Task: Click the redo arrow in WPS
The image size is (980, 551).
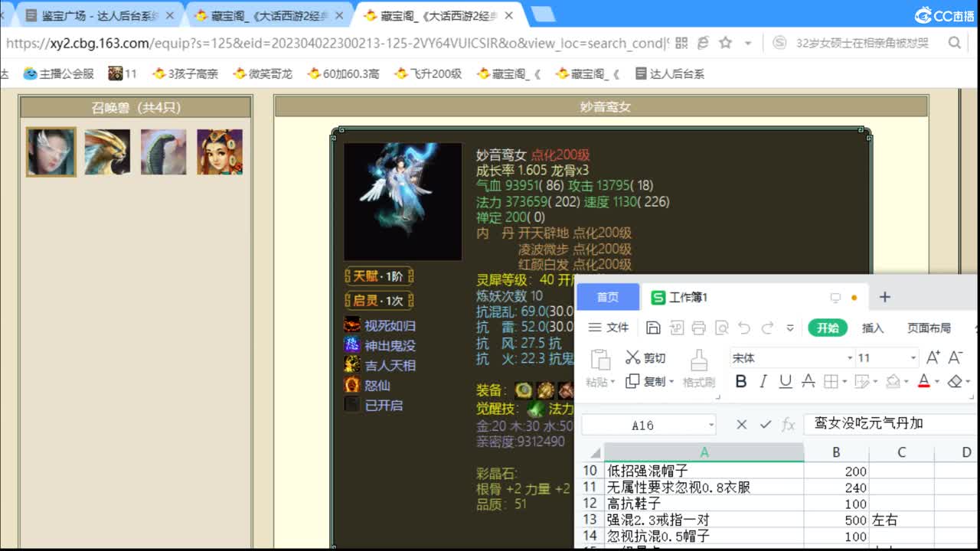Action: 766,328
